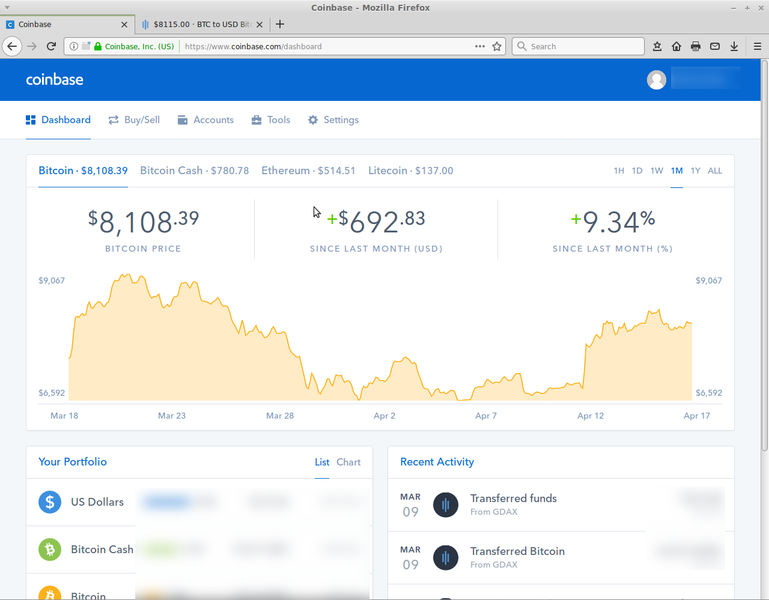Open the Firefox home icon

676,46
